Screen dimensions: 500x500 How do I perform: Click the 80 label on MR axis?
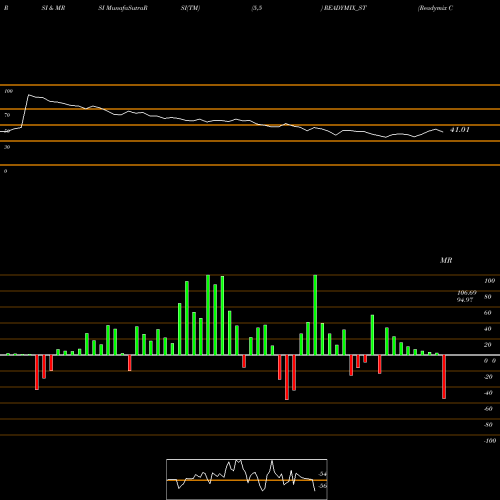coord(488,297)
